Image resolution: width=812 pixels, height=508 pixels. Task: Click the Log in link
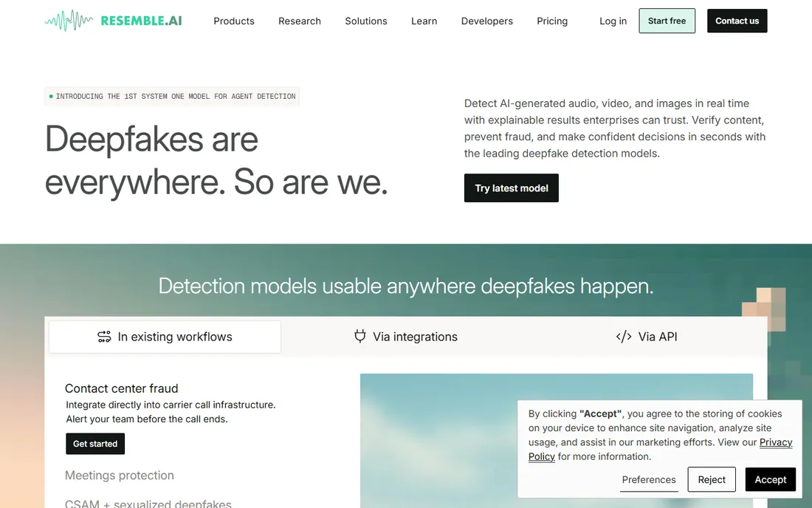click(613, 21)
